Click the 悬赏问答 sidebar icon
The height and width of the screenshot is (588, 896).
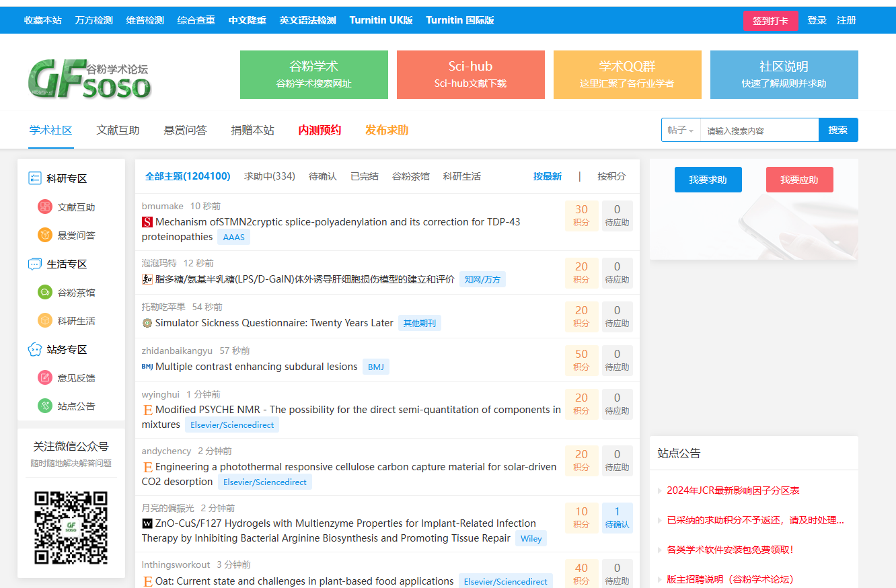45,235
